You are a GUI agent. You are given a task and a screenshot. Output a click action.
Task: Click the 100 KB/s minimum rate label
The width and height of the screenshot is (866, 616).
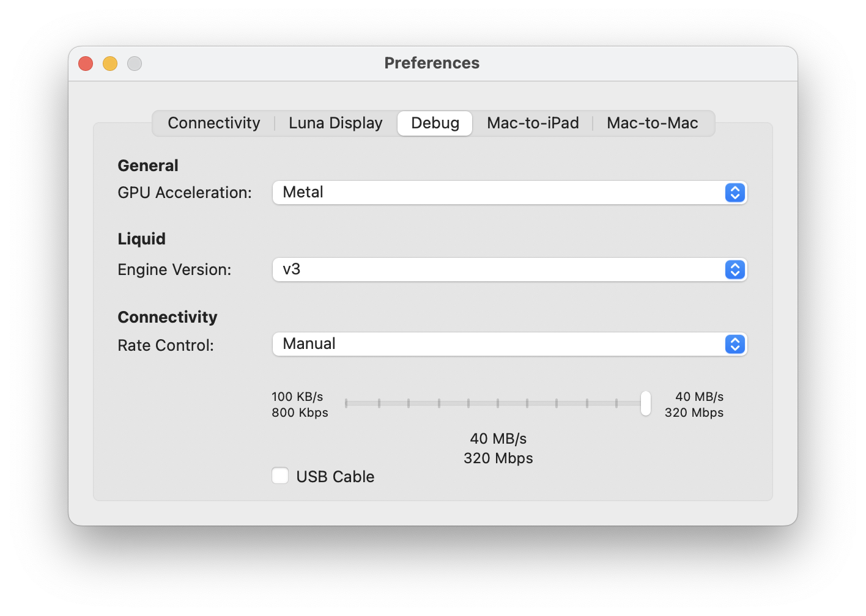[x=297, y=397]
